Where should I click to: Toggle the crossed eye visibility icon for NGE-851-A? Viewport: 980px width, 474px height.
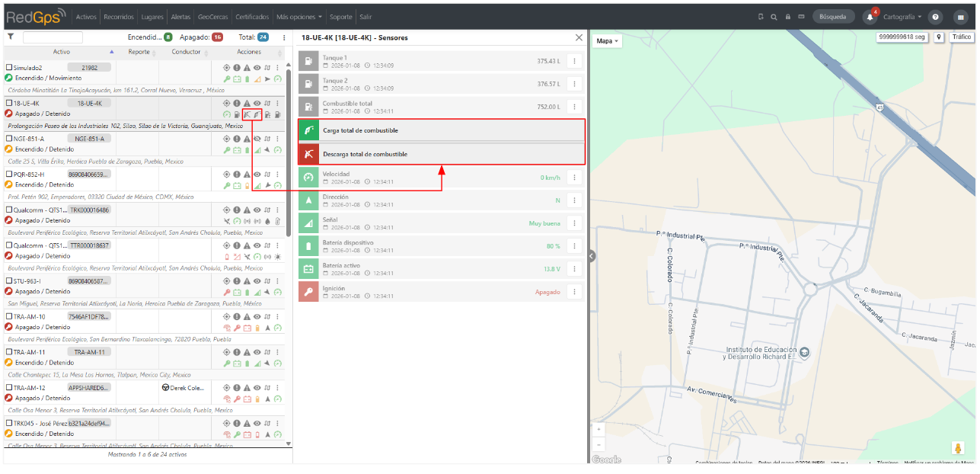click(257, 139)
